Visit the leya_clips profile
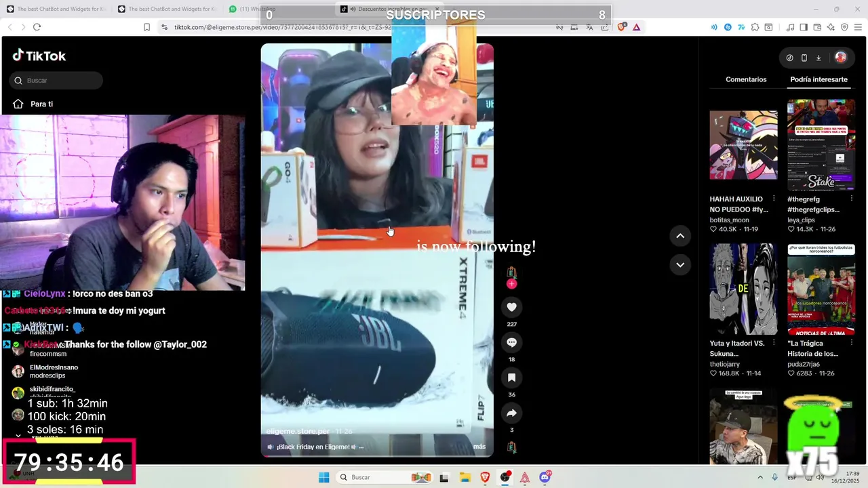 pos(801,220)
